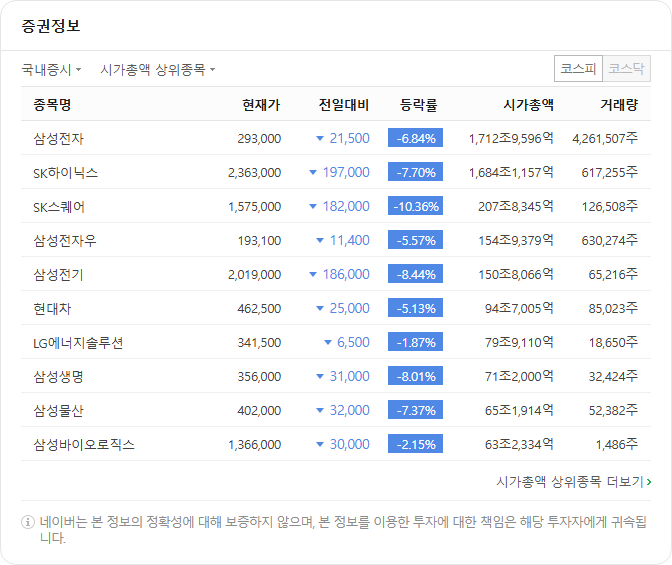
Task: Select the 삼성바이오로직스 stock name
Action: pyautogui.click(x=84, y=445)
